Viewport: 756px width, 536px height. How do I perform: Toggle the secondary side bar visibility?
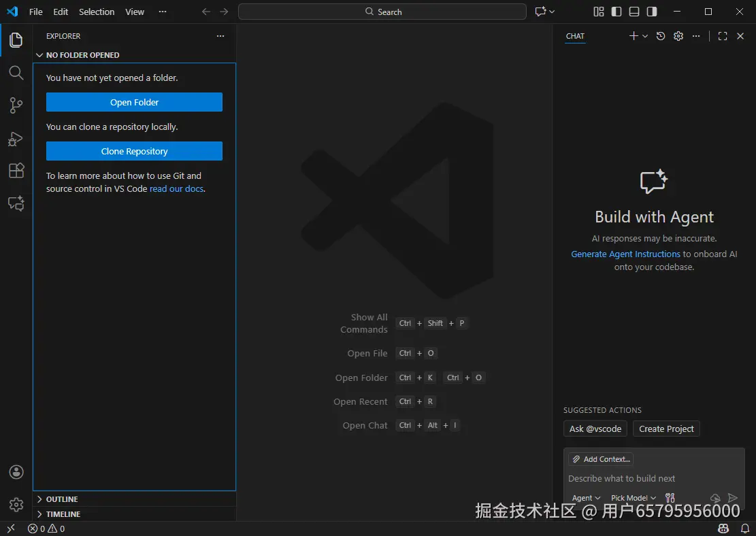point(652,12)
